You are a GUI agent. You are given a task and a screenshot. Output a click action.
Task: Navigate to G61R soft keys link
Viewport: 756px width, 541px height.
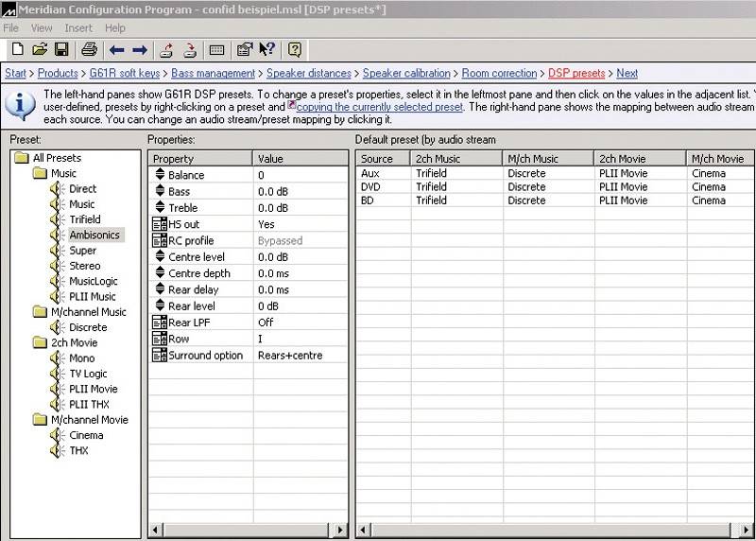[x=125, y=73]
